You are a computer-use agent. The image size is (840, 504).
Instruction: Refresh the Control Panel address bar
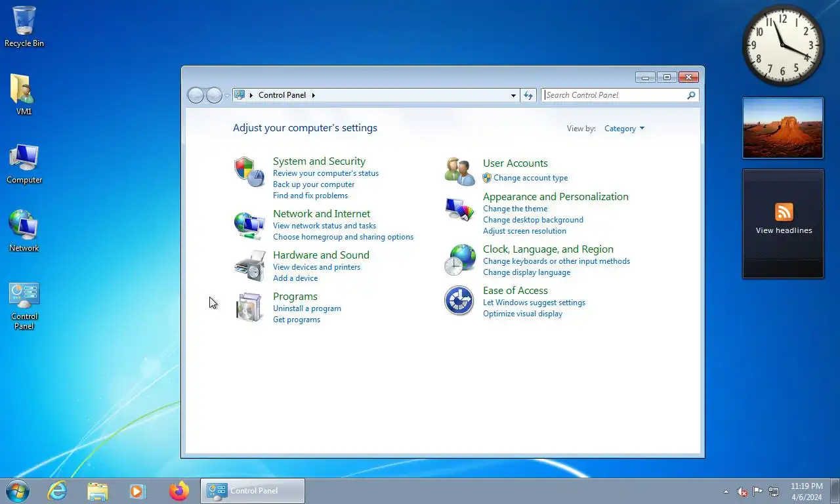click(528, 95)
